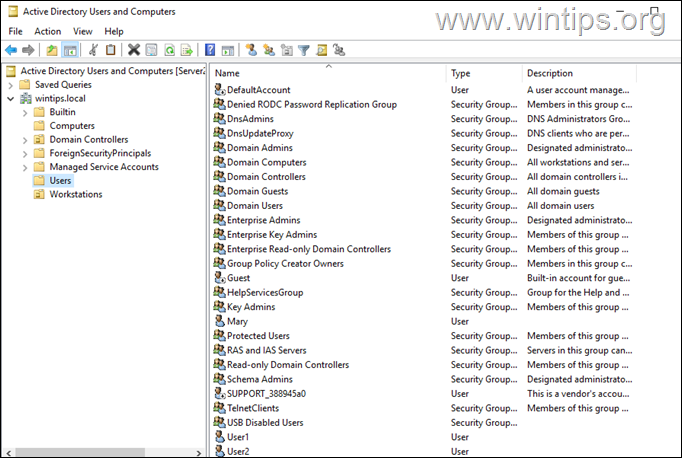Click the Paste clipboard toolbar icon

[x=110, y=49]
